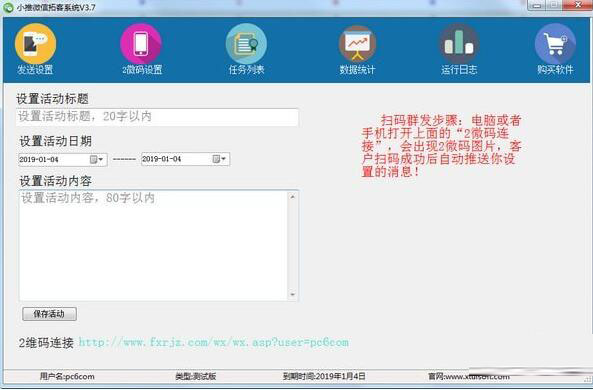Open the 数据统计 chart presentation icon
Image resolution: width=593 pixels, height=390 pixels.
click(357, 44)
